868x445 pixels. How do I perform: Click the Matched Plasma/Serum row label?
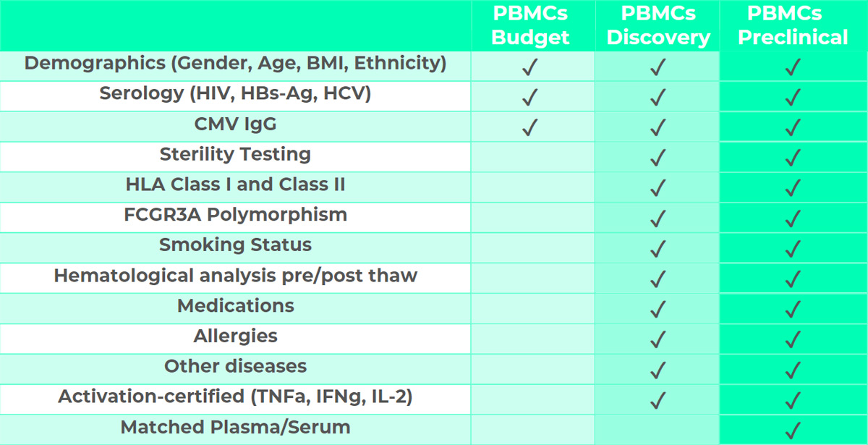236,427
